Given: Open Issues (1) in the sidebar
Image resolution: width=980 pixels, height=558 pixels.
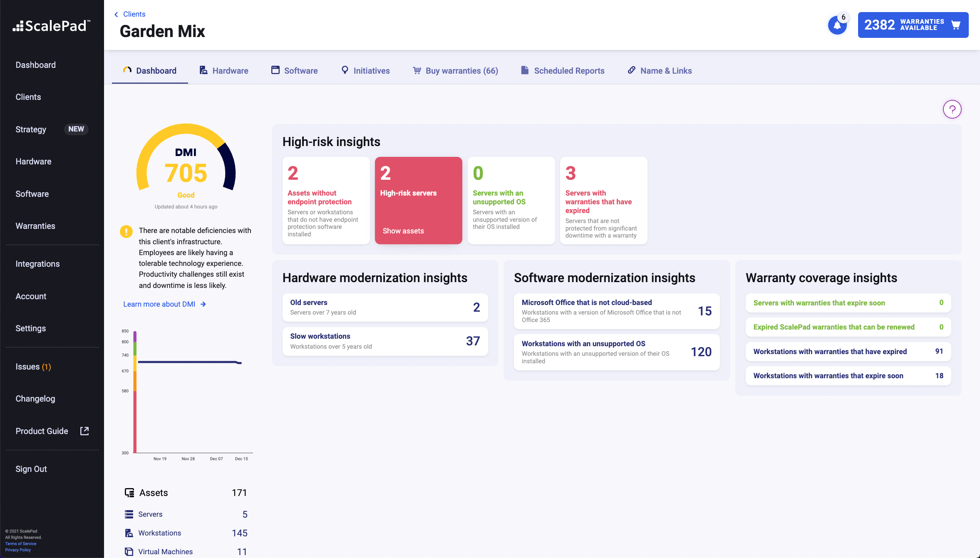Looking at the screenshot, I should [33, 367].
